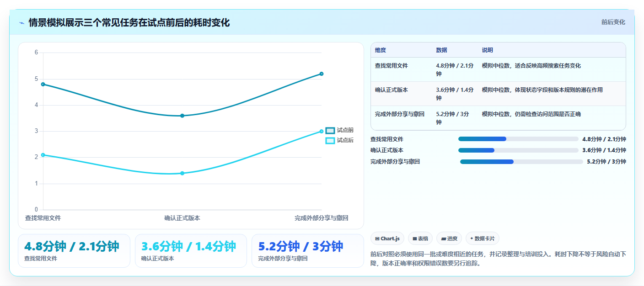Click y-axis tick label 6

pyautogui.click(x=37, y=53)
